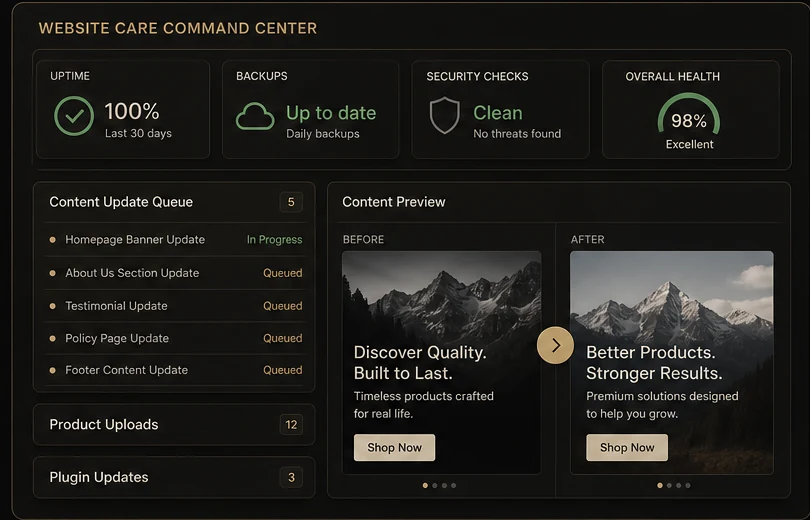Click the Content Preview heading
Viewport: 810px width, 520px height.
394,202
